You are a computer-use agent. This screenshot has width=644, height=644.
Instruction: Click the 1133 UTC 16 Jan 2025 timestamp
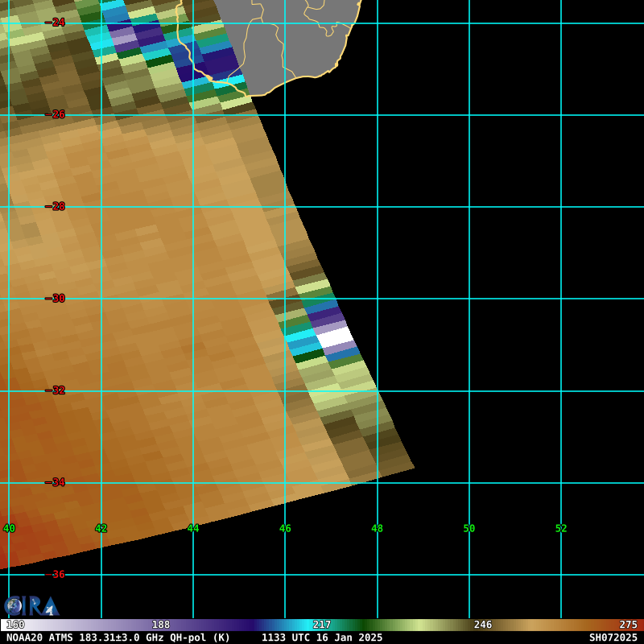(x=322, y=638)
